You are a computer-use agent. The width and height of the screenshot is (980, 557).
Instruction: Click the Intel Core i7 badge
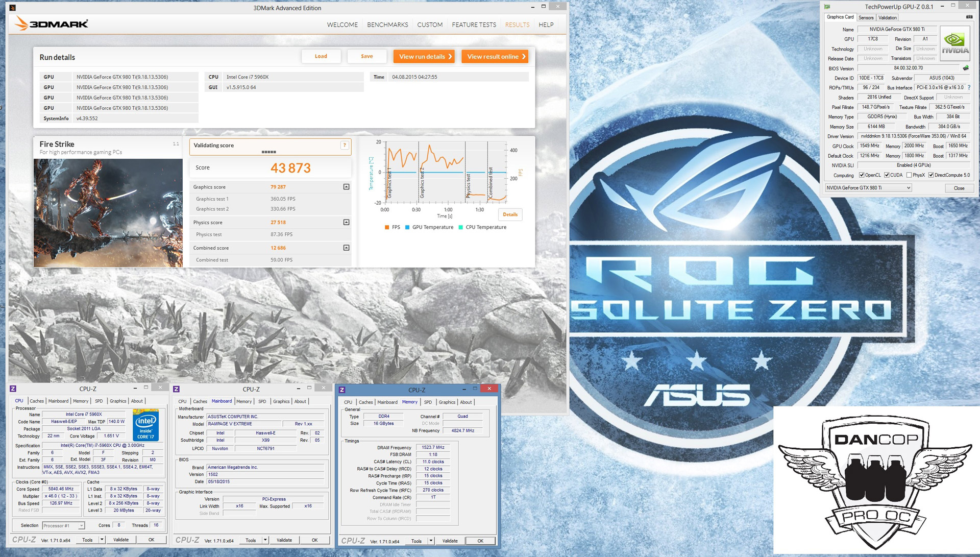[145, 425]
